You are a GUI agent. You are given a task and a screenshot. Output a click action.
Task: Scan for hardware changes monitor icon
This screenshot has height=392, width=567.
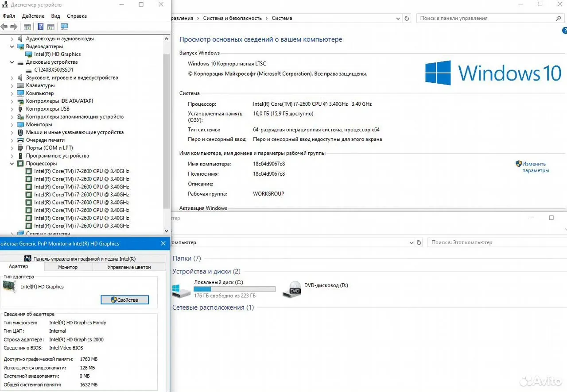tap(64, 27)
